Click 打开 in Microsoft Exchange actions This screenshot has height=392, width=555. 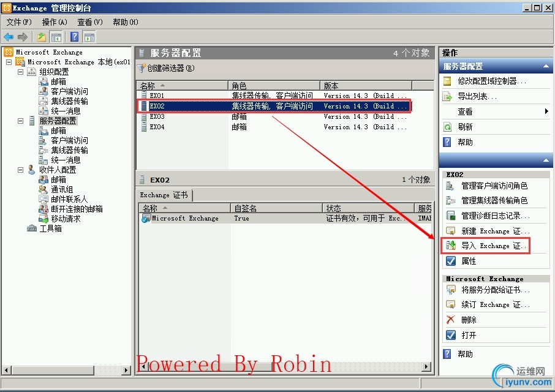[x=469, y=335]
